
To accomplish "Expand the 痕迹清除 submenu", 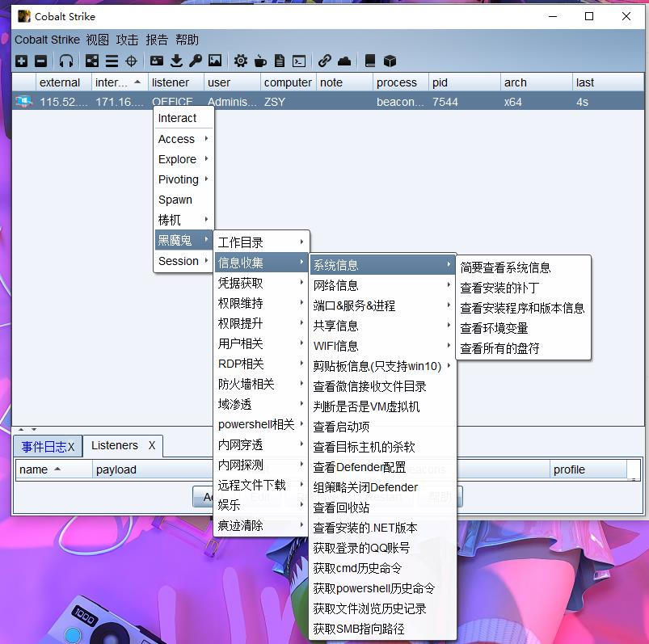I will (x=261, y=526).
